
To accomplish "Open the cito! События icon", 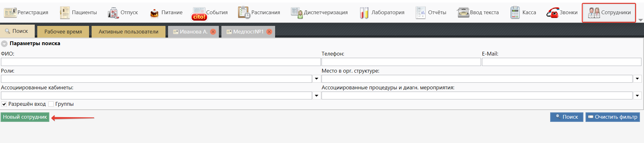I will (199, 14).
